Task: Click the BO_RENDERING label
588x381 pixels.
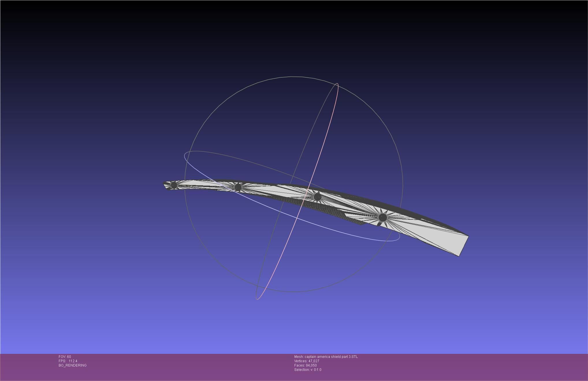Action: (72, 365)
